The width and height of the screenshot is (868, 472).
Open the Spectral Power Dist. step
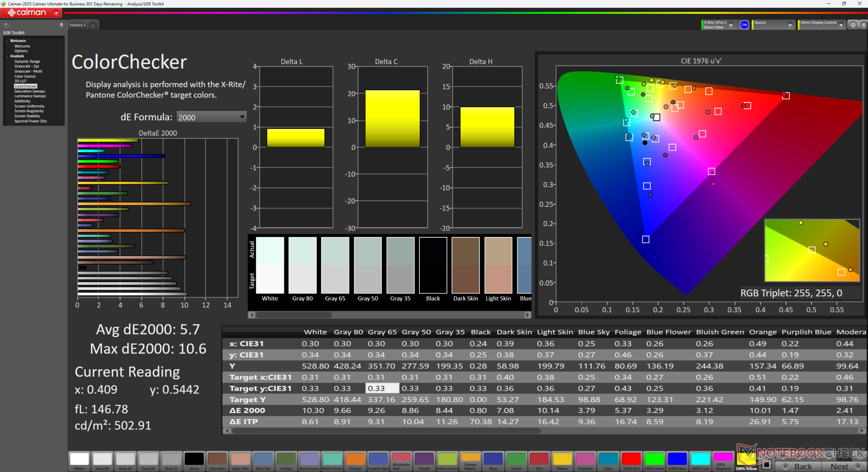click(31, 121)
